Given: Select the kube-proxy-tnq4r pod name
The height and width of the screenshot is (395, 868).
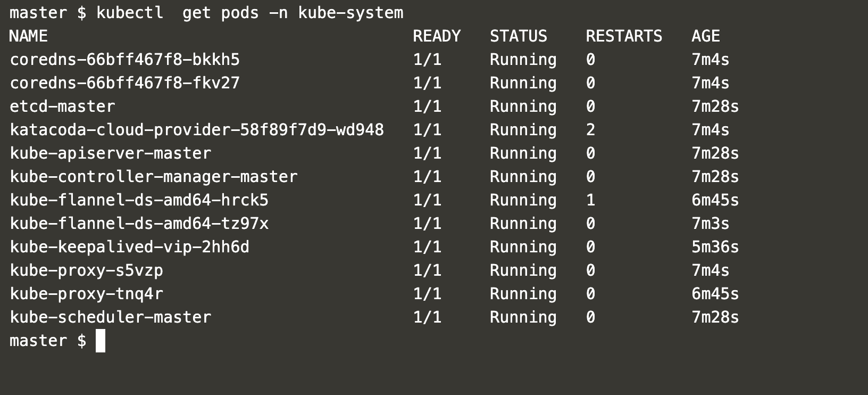Looking at the screenshot, I should [86, 294].
